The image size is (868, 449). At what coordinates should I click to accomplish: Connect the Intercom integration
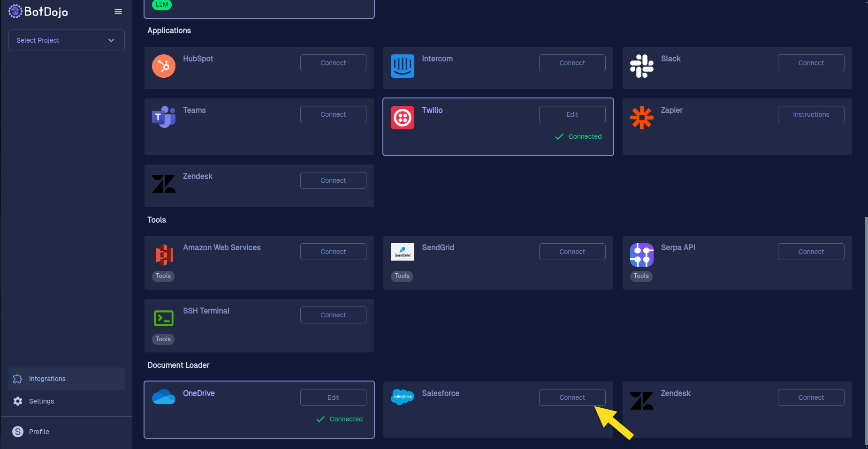[x=572, y=63]
